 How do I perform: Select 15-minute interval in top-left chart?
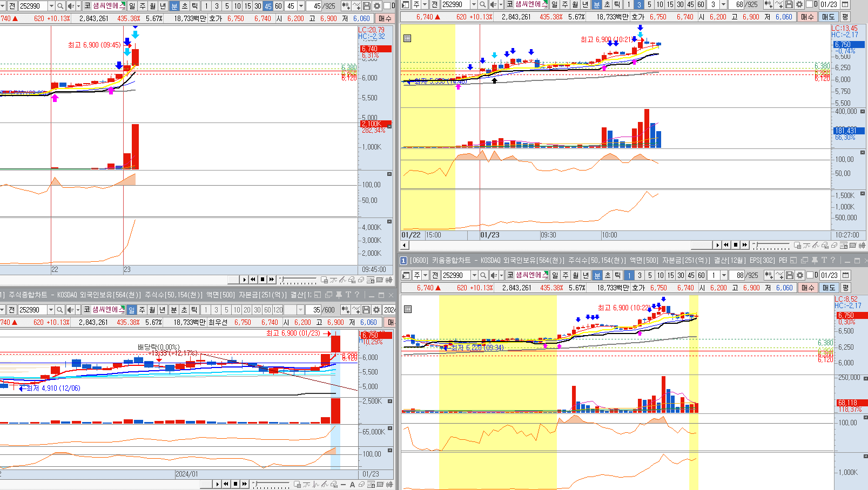click(247, 6)
